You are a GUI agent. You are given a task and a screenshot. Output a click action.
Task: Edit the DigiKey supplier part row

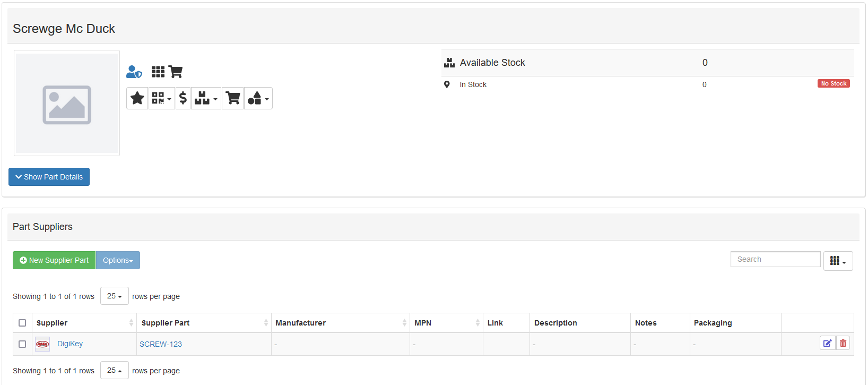(827, 344)
